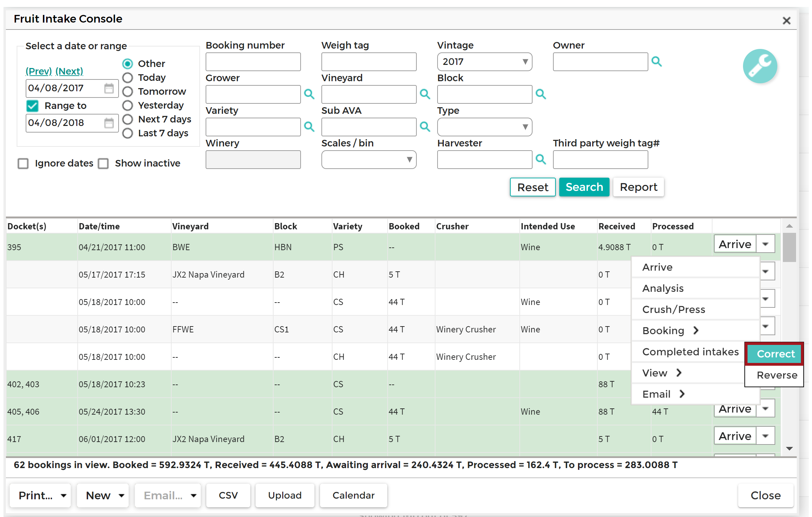
Task: Open the New dropdown button
Action: 103,495
